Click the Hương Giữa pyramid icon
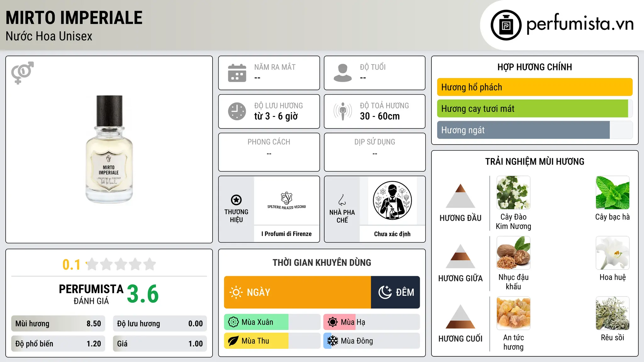Screen dimensions: 644x362 coord(460,256)
